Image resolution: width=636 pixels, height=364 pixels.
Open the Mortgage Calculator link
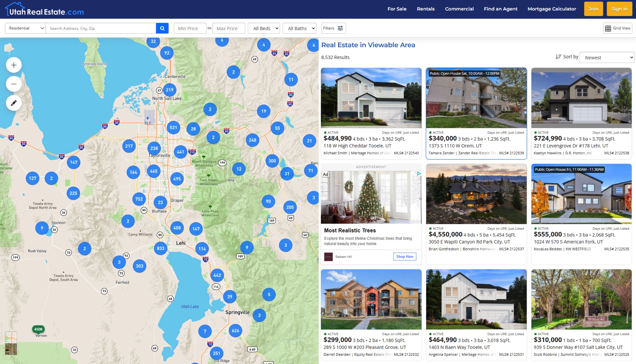552,9
